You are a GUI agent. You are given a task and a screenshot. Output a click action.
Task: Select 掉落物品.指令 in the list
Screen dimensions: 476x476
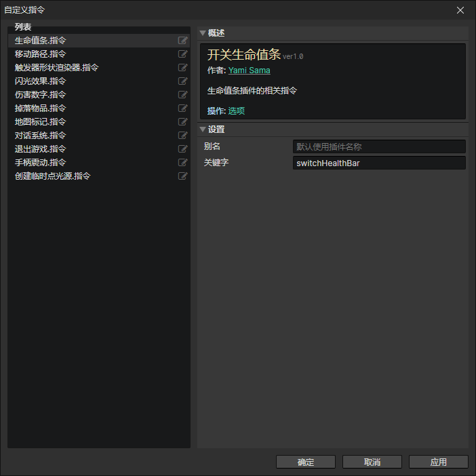point(99,108)
